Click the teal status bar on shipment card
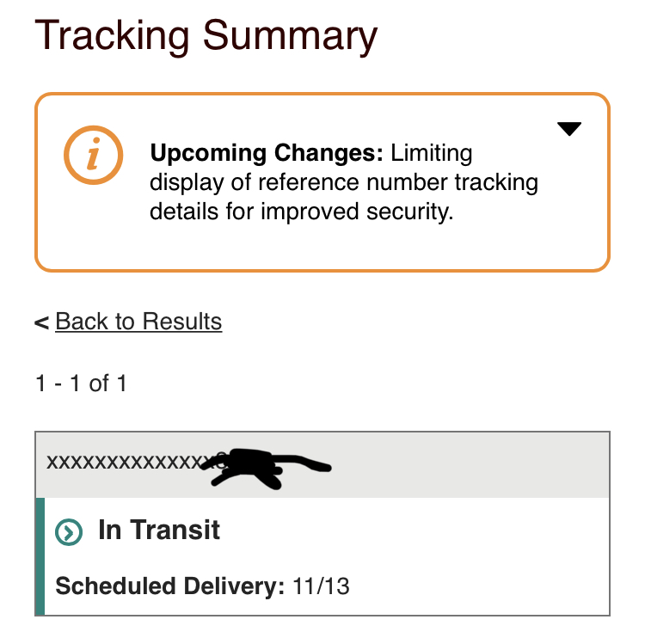This screenshot has width=645, height=644. (x=40, y=555)
